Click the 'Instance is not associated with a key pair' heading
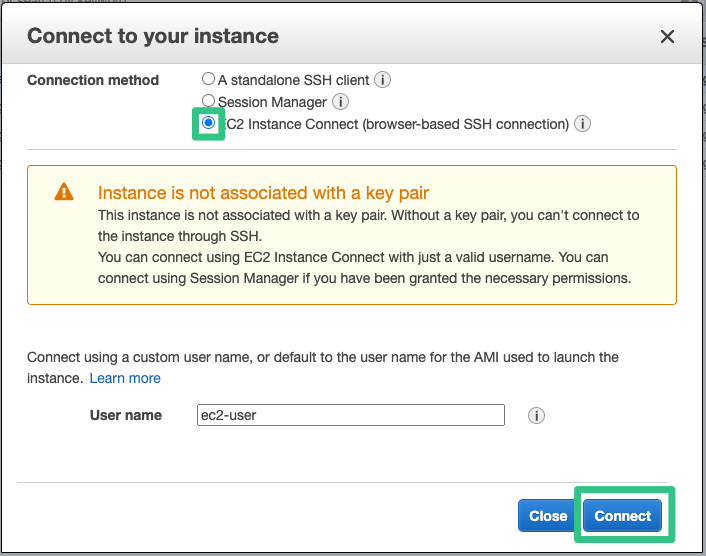The width and height of the screenshot is (706, 556). click(263, 193)
